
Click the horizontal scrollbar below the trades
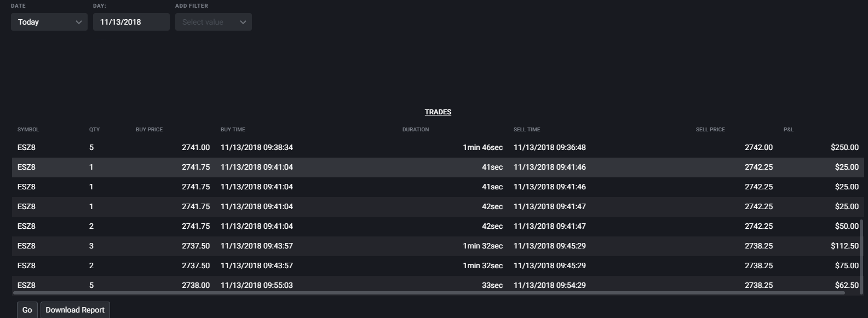coord(429,293)
